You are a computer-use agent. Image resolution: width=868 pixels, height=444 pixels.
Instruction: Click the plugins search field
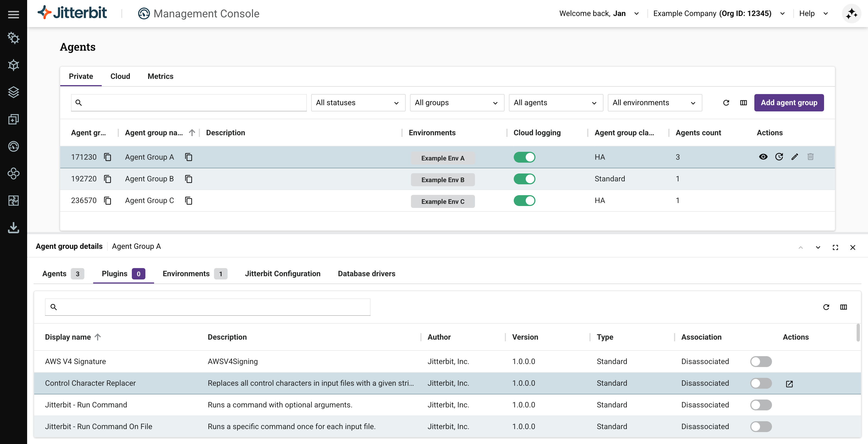208,307
